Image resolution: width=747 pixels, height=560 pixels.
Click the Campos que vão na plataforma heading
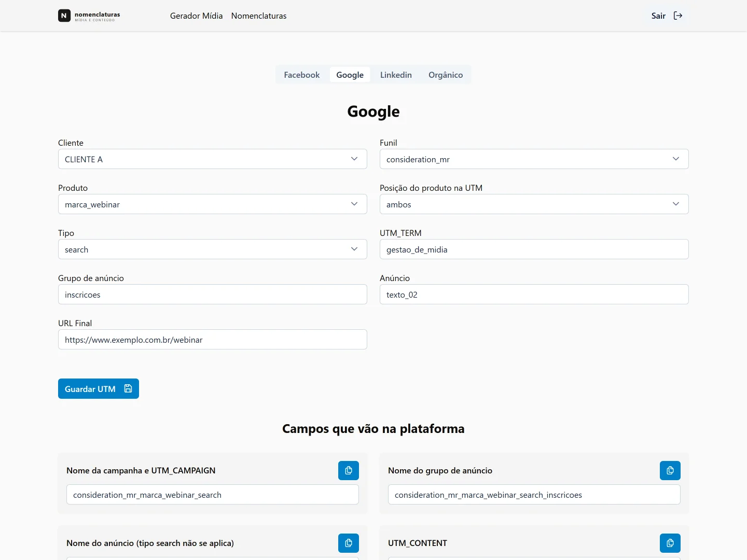[374, 429]
